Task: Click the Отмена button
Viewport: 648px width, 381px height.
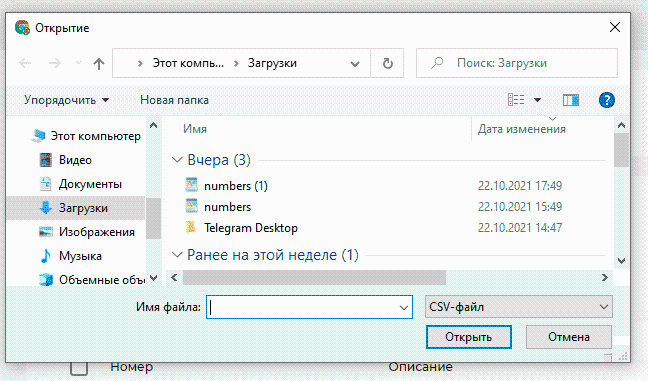Action: [569, 337]
